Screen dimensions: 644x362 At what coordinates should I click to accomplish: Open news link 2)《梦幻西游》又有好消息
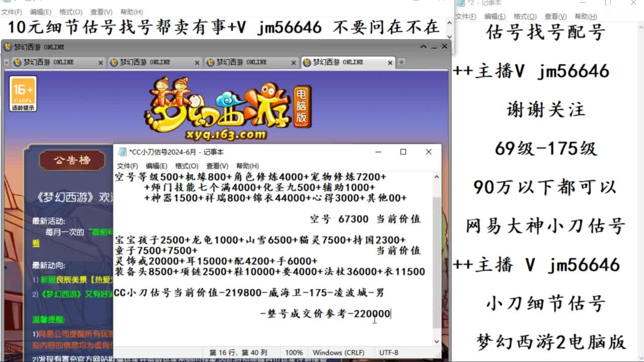pyautogui.click(x=73, y=295)
